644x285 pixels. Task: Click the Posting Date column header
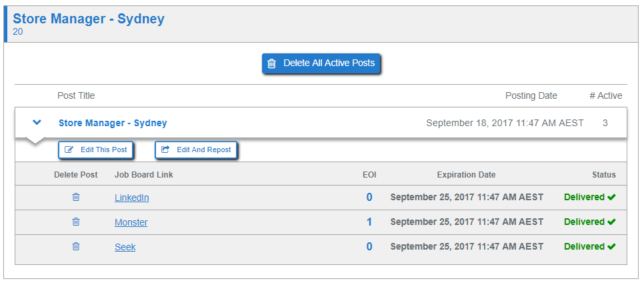point(531,95)
